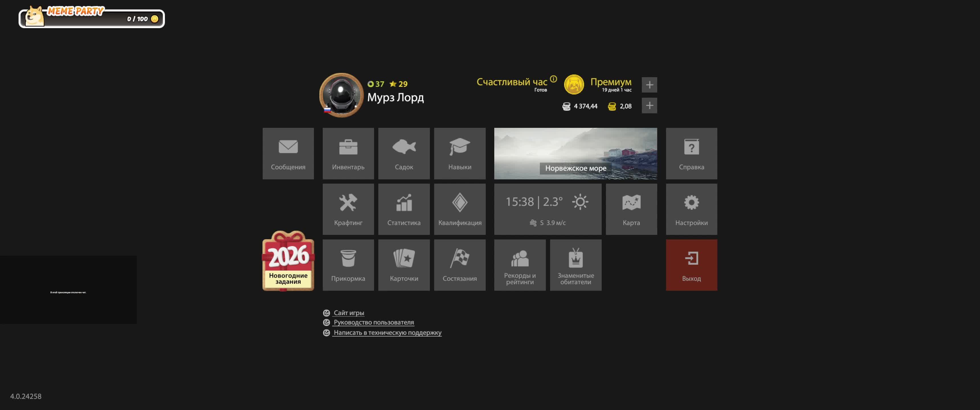
Task: Open Состязания checkered flag tile
Action: pos(460,265)
